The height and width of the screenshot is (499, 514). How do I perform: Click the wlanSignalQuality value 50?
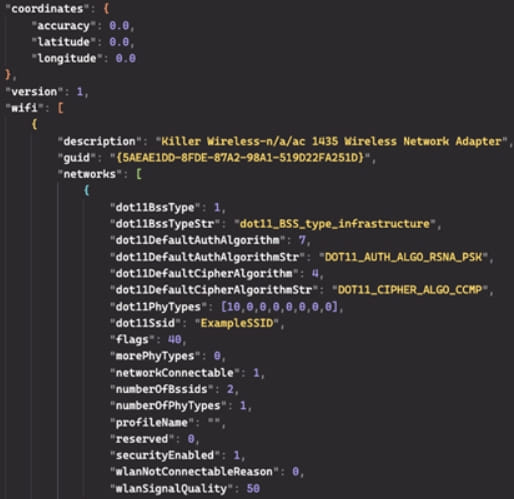click(253, 488)
